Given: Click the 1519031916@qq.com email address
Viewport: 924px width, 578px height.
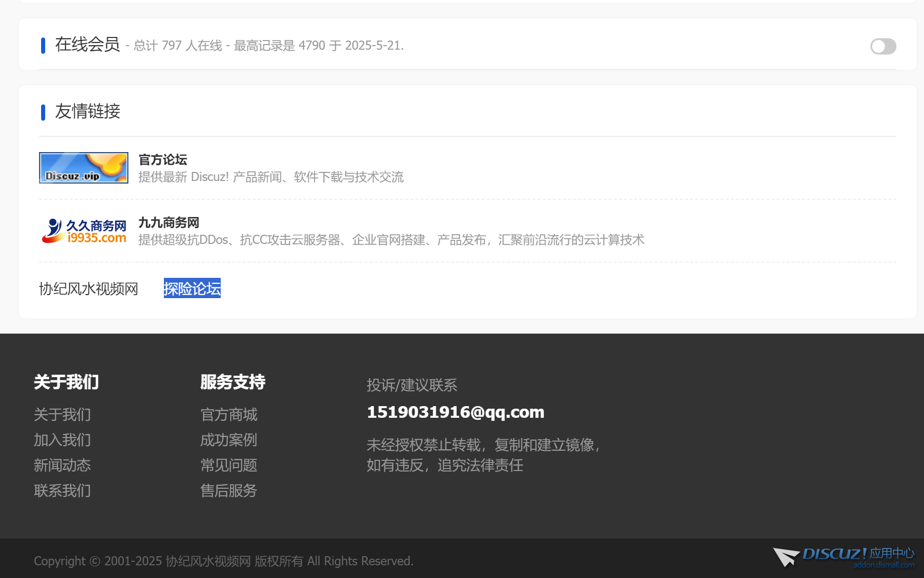Looking at the screenshot, I should tap(455, 412).
